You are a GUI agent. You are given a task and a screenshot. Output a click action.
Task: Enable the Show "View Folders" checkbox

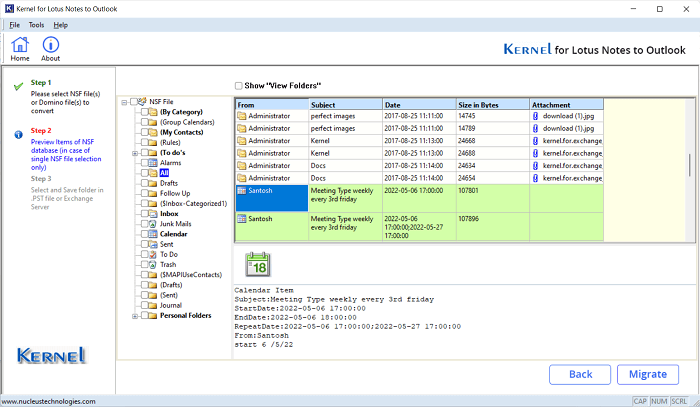pyautogui.click(x=239, y=86)
